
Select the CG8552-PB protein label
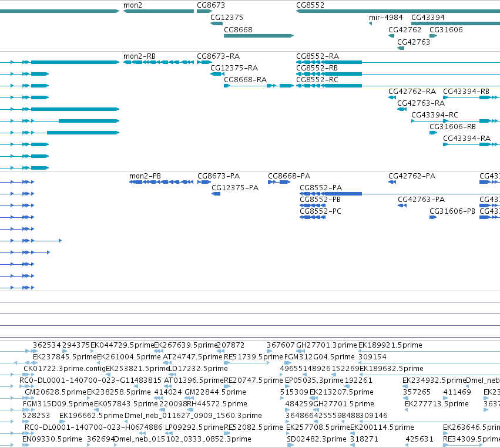(x=320, y=200)
